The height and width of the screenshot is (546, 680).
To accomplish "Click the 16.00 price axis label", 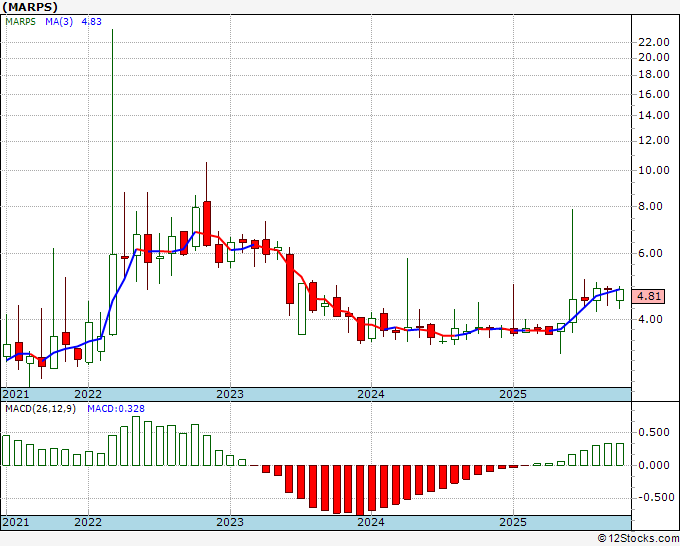I will (x=654, y=94).
